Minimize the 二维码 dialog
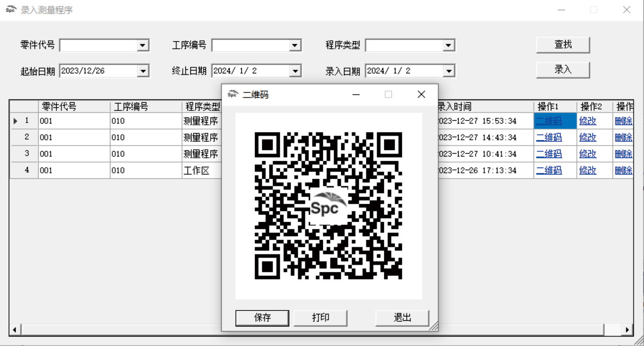 (356, 94)
